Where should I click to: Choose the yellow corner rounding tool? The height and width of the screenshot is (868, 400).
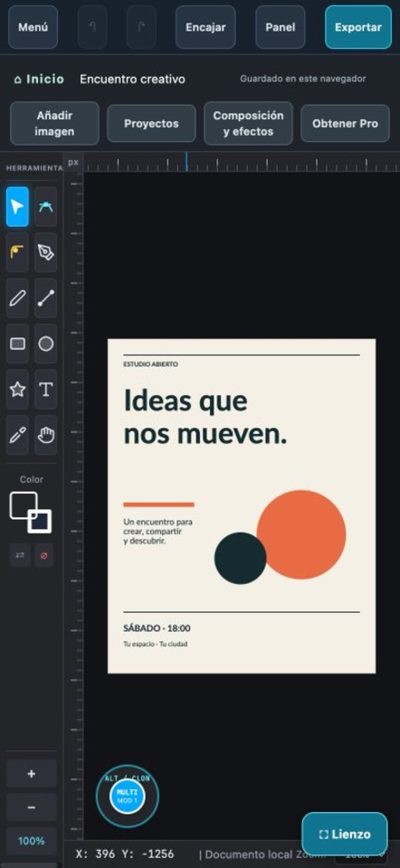pyautogui.click(x=17, y=252)
